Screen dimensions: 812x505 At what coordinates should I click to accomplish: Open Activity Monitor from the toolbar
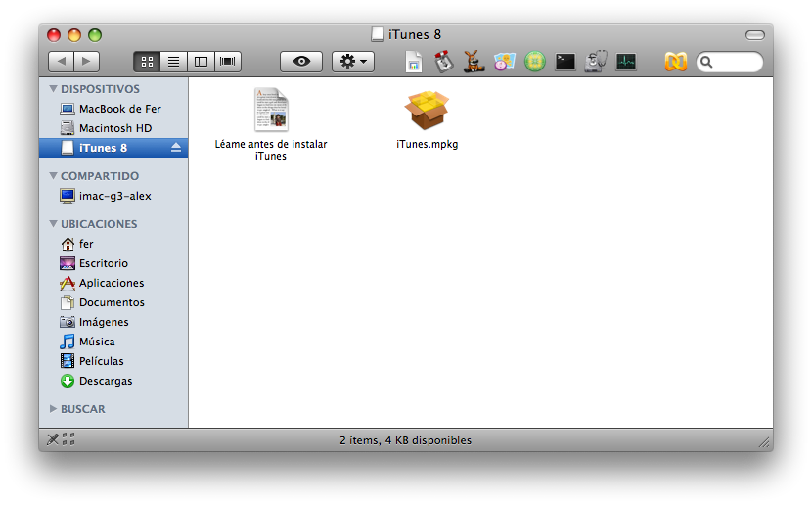[626, 62]
